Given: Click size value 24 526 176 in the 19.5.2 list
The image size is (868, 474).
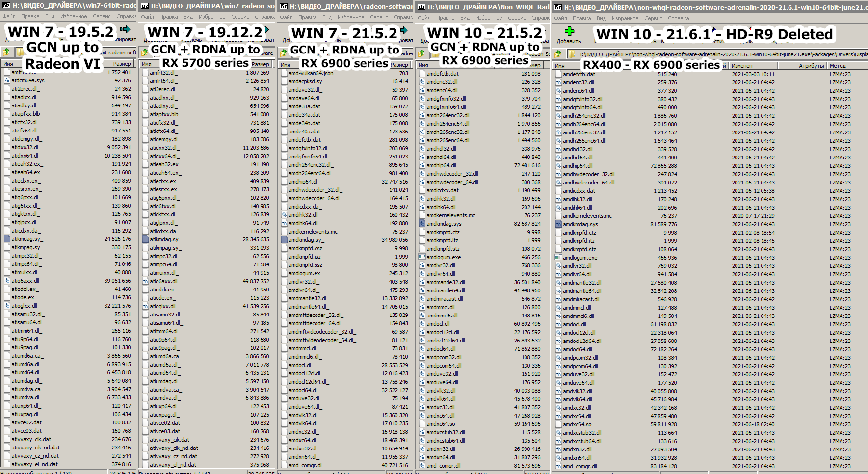Looking at the screenshot, I should pyautogui.click(x=117, y=239).
